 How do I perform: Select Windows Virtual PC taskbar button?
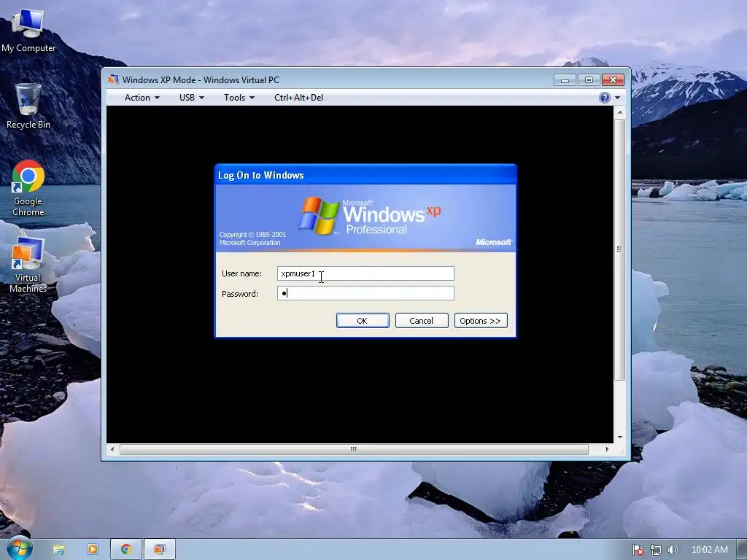click(x=160, y=550)
